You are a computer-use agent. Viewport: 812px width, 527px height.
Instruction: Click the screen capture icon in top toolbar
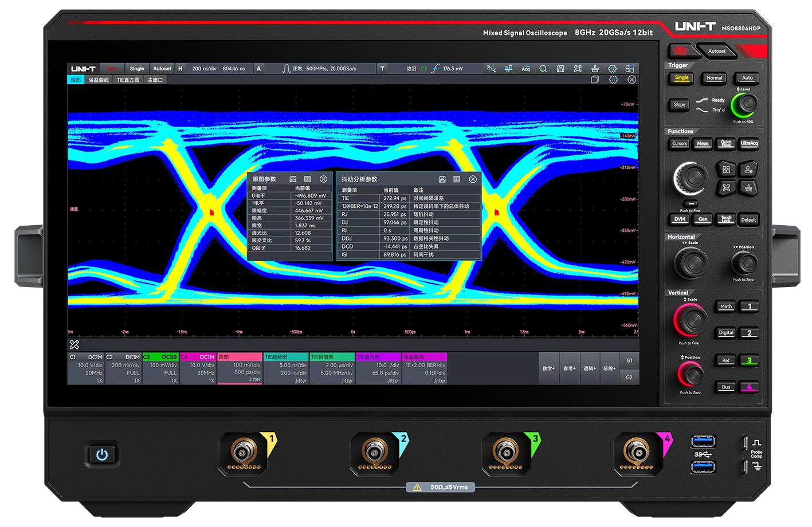(578, 69)
